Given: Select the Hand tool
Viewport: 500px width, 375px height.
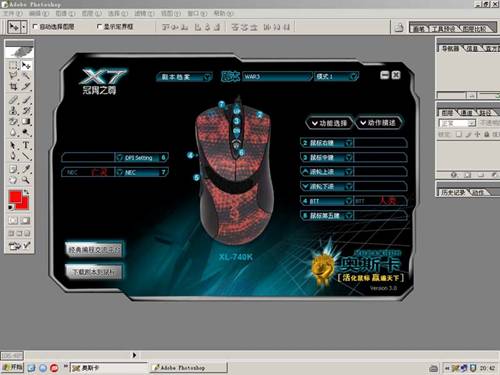Looking at the screenshot, I should (x=13, y=180).
